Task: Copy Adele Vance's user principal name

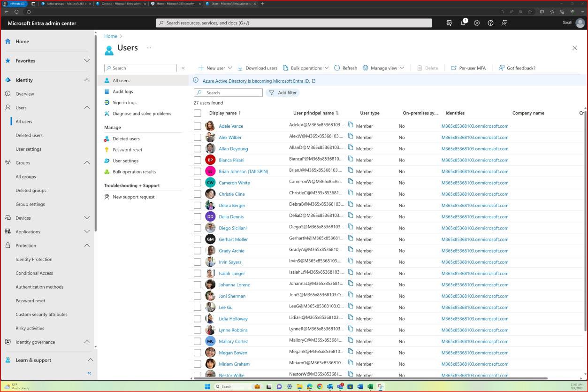Action: coord(350,126)
